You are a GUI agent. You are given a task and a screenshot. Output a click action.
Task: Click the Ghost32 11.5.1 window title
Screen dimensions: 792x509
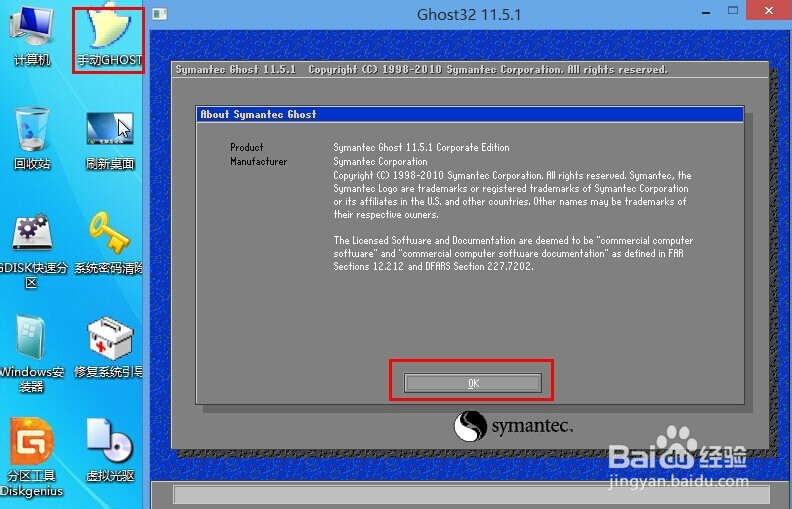click(x=468, y=14)
